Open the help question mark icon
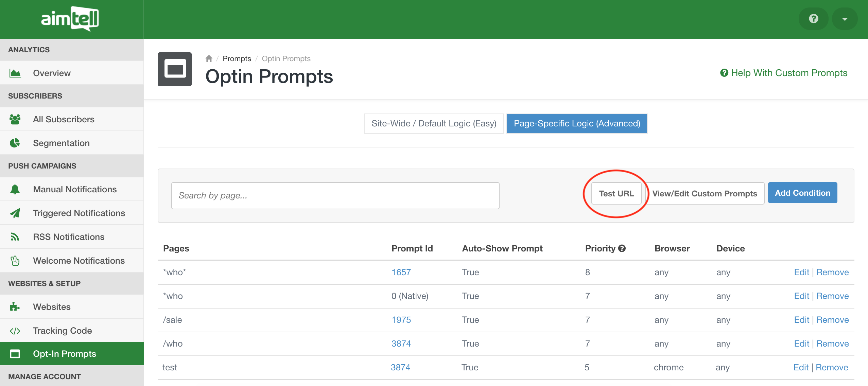 point(813,19)
